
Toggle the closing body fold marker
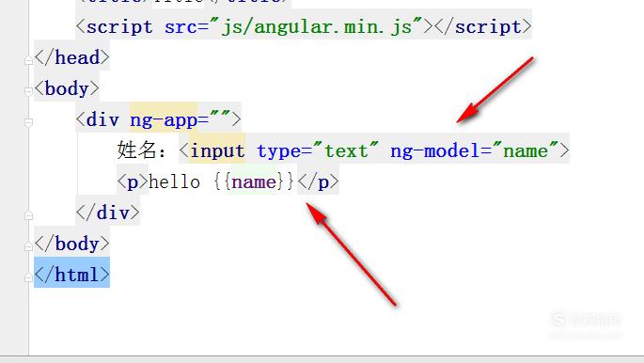[x=28, y=246]
